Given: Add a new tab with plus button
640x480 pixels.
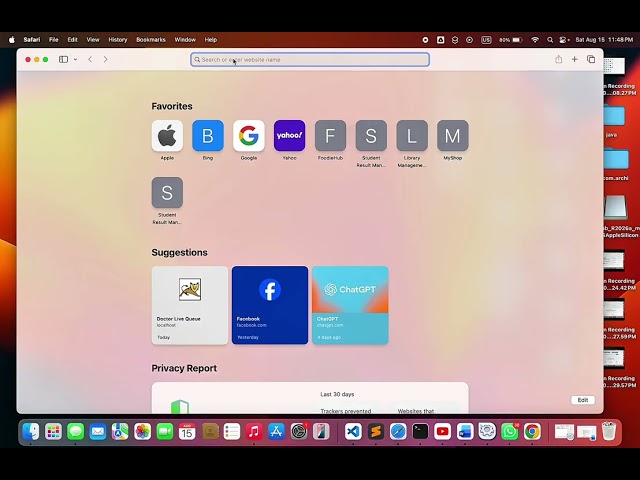Looking at the screenshot, I should [x=574, y=60].
